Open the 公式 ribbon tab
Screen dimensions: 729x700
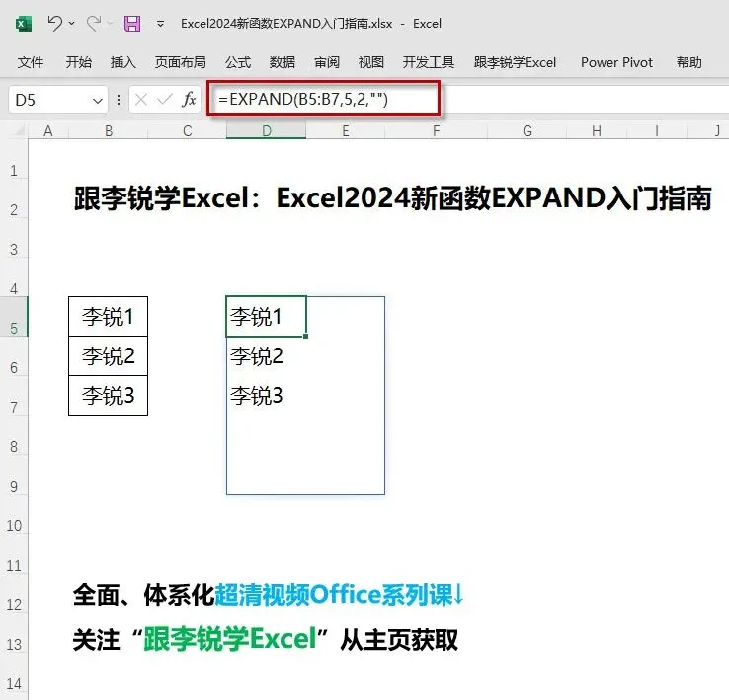pos(238,62)
